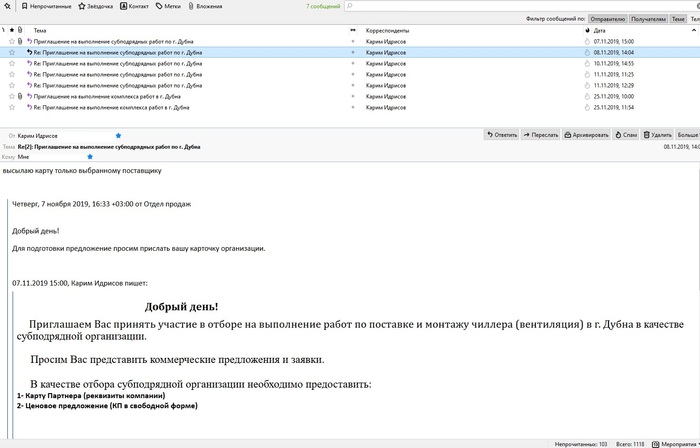Toggle the pin quick filter icon
The image size is (700, 448).
pyautogui.click(x=7, y=6)
